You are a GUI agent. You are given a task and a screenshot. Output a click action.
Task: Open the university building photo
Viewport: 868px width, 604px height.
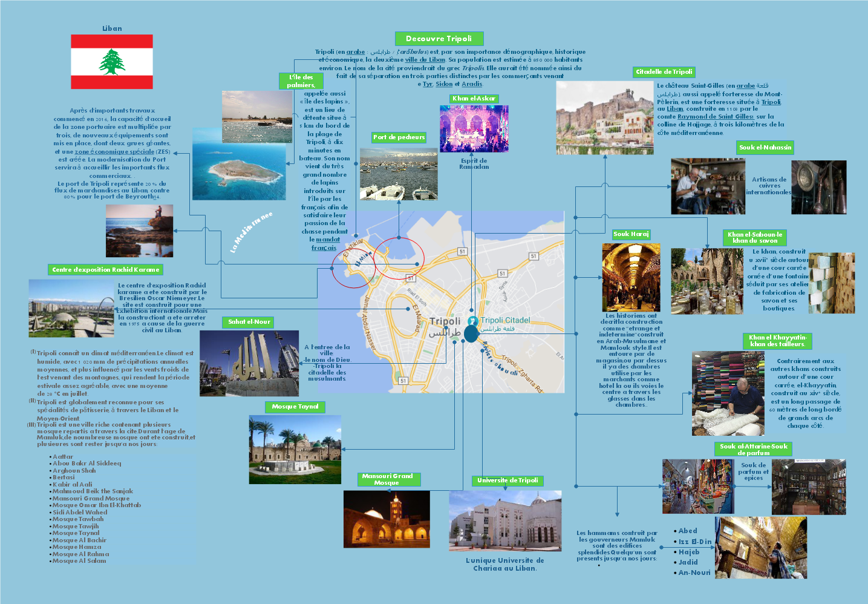505,521
